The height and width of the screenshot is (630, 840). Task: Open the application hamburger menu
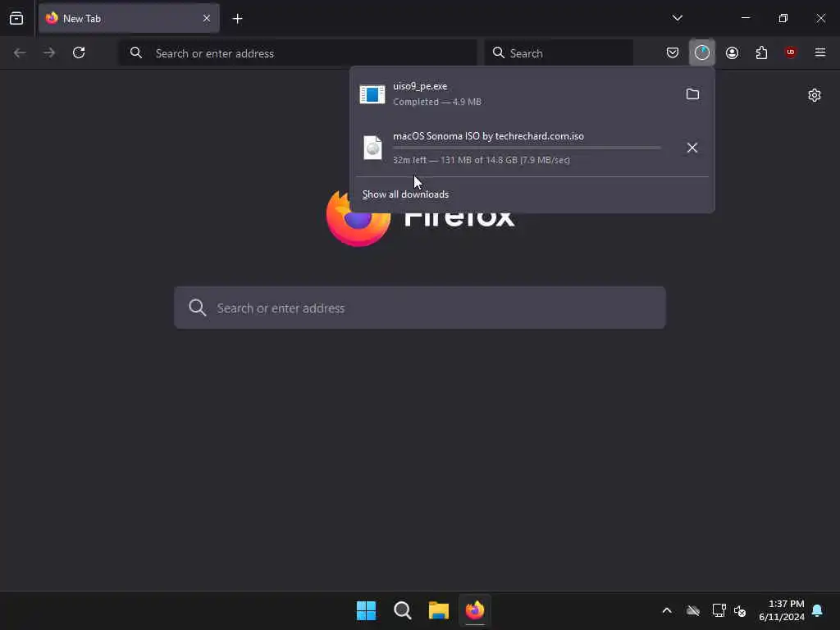(x=819, y=52)
